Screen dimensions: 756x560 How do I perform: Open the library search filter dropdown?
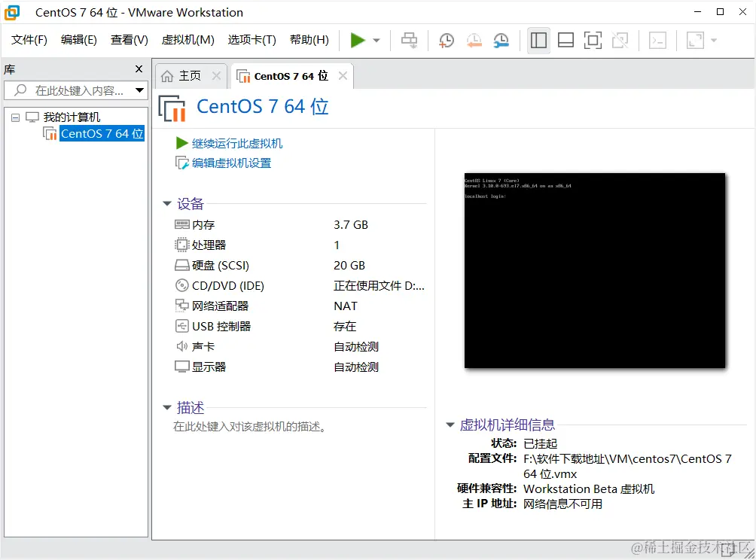(x=139, y=90)
